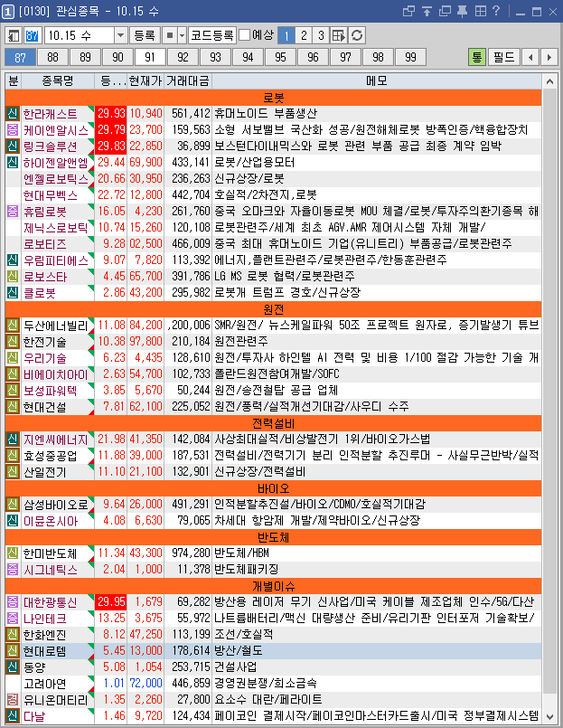Click the 거래대금 column header

pos(189,81)
